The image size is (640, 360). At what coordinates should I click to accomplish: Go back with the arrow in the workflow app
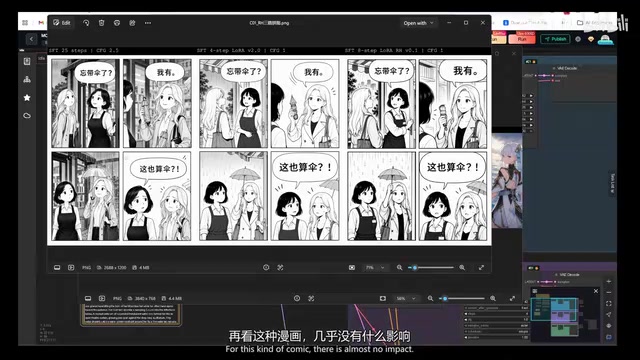[x=31, y=39]
